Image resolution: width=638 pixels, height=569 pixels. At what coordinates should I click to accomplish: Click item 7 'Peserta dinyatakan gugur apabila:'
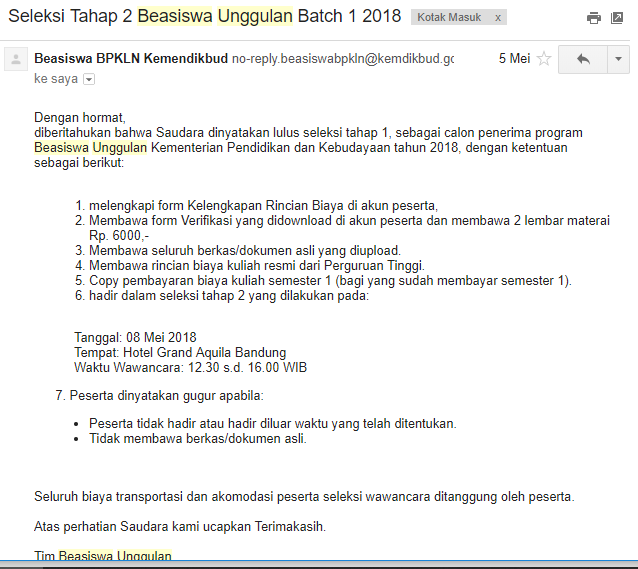pyautogui.click(x=166, y=396)
